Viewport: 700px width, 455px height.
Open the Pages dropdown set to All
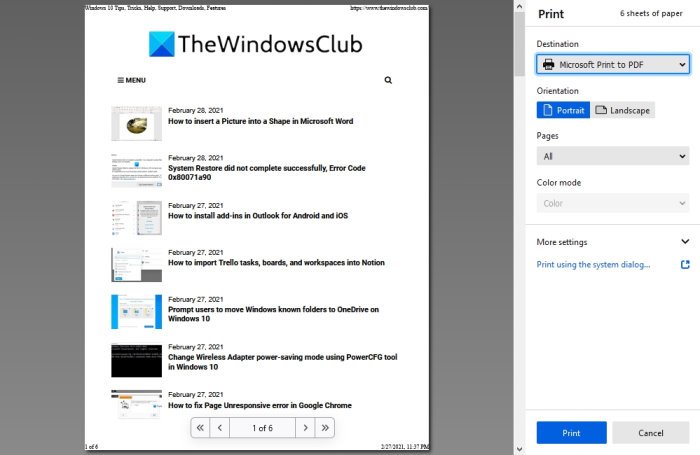click(613, 156)
